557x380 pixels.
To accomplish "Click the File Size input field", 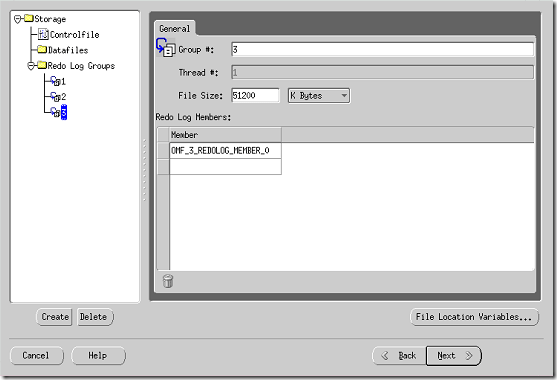I will pos(255,96).
